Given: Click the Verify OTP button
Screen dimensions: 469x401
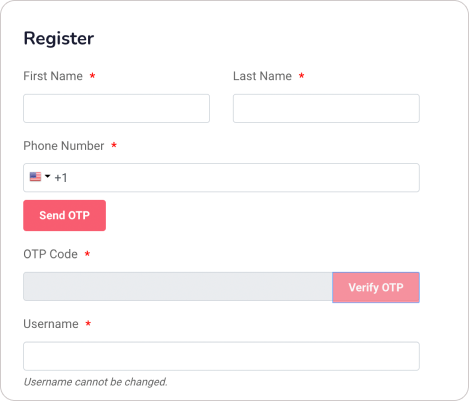Looking at the screenshot, I should (x=376, y=287).
